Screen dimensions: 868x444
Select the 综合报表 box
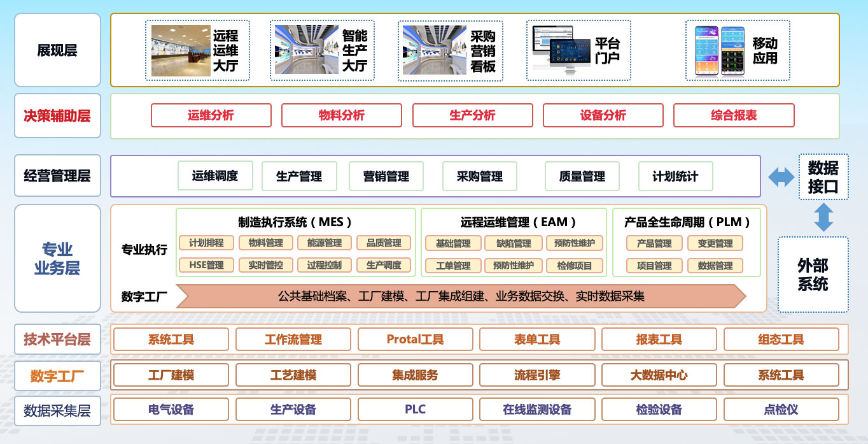point(734,116)
